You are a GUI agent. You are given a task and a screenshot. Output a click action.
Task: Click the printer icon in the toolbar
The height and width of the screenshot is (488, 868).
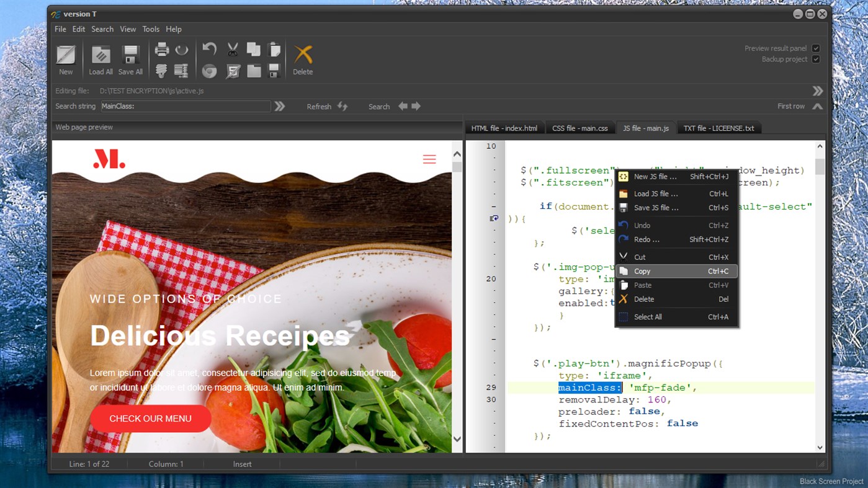click(162, 50)
